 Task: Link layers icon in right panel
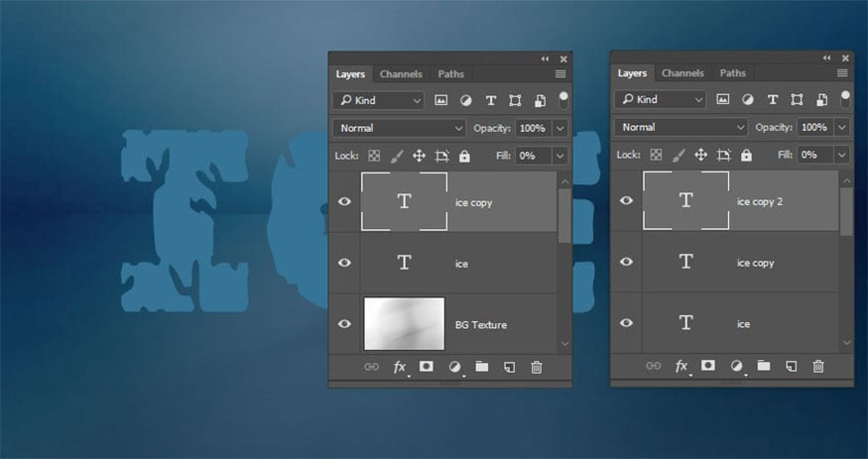(x=653, y=366)
